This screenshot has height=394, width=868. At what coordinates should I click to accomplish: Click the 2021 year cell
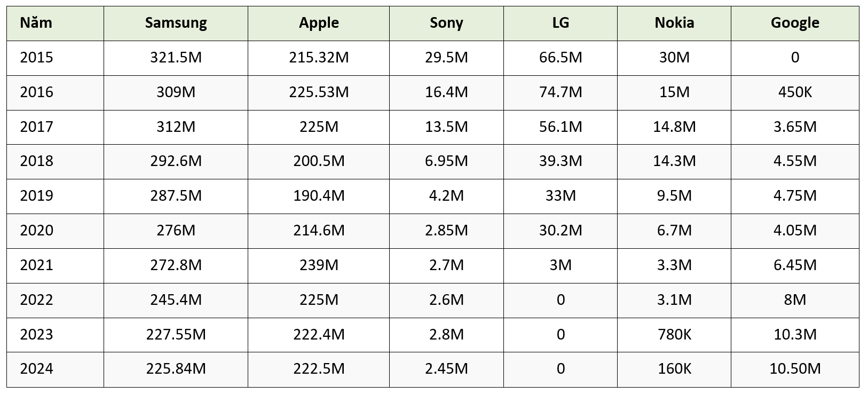37,265
